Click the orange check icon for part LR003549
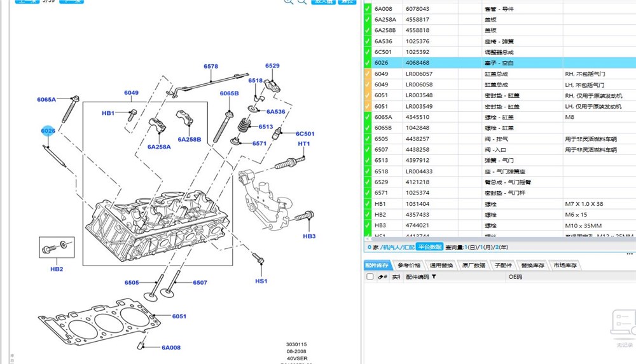This screenshot has width=636, height=364. pyautogui.click(x=368, y=106)
